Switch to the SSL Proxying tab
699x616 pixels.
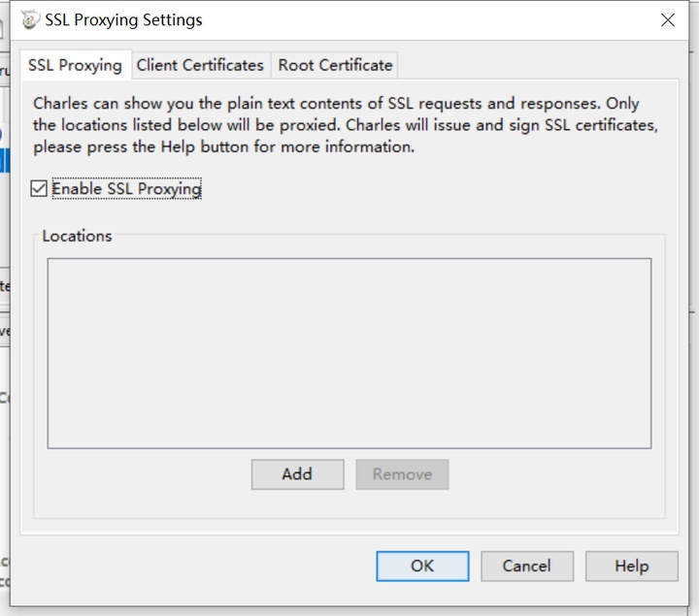coord(76,65)
